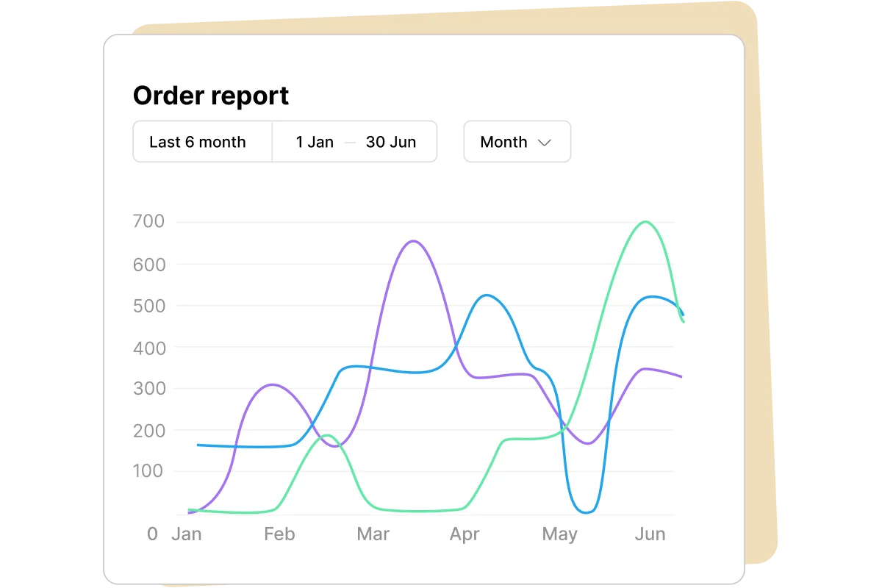Click the green line's peak at 700
This screenshot has height=588, width=882.
coord(645,222)
